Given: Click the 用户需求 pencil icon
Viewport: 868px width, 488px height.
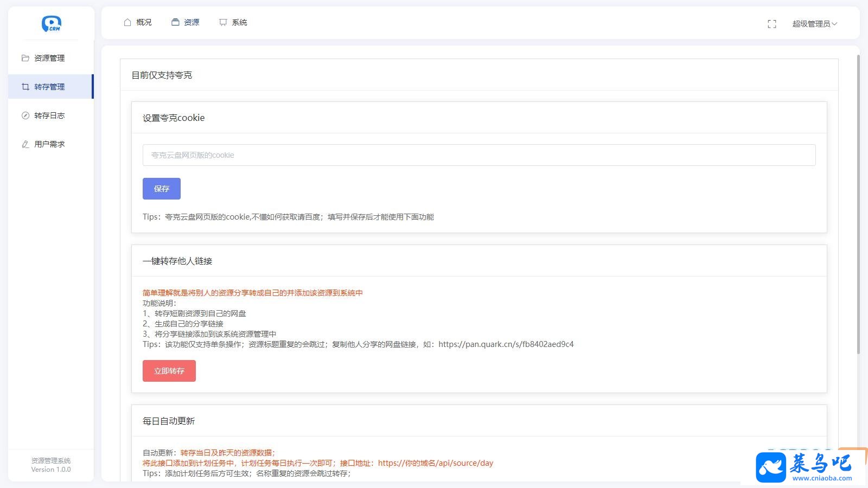Looking at the screenshot, I should click(x=25, y=144).
